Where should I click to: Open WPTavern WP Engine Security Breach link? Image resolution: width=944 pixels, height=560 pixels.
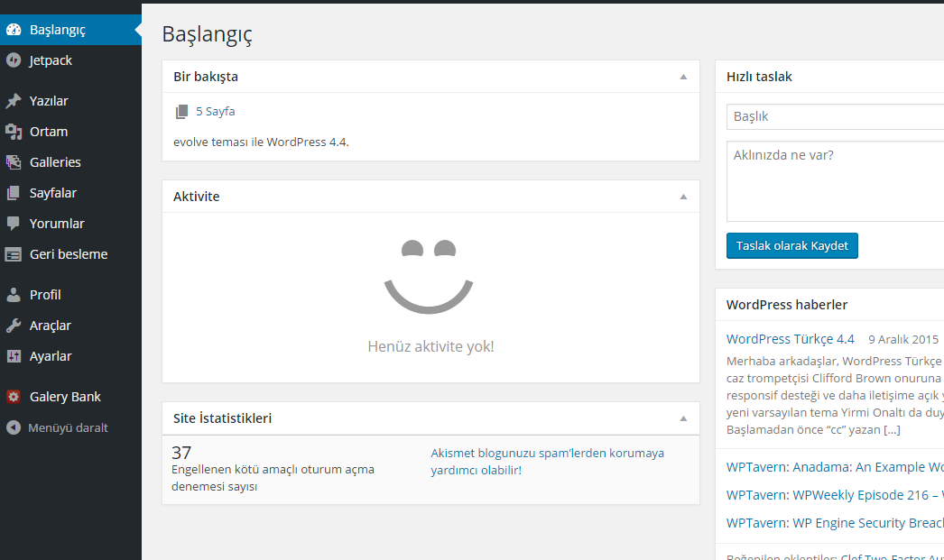[x=835, y=523]
